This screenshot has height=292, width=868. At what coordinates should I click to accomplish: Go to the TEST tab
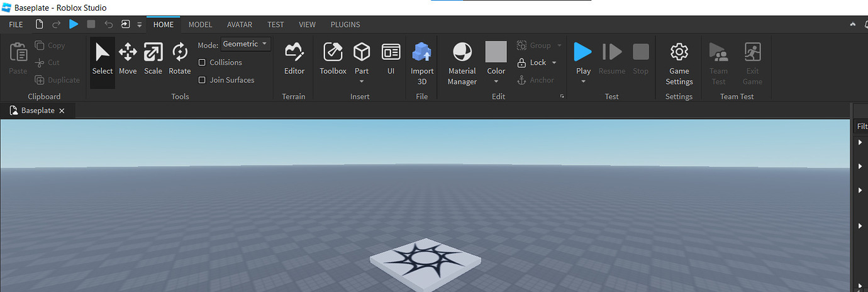coord(275,25)
